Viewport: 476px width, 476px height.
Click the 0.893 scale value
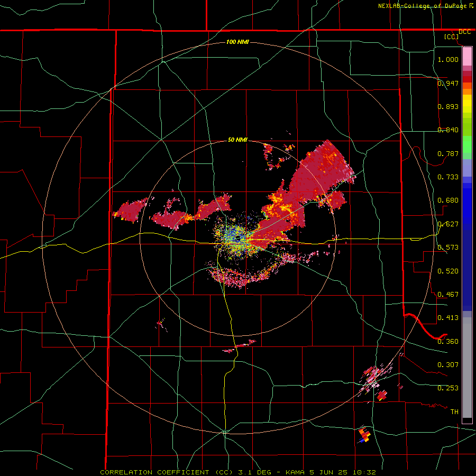(448, 106)
